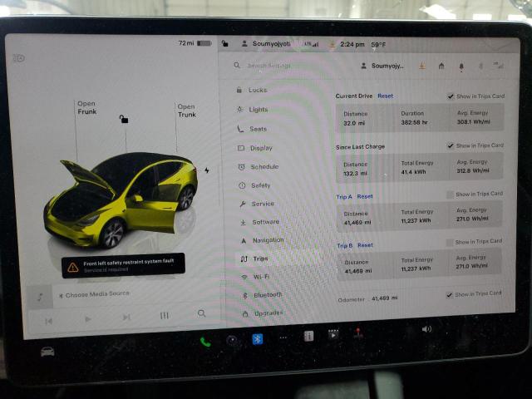This screenshot has width=532, height=399.
Task: Tap the cellular signal icon in settings header
Action: tap(499, 66)
